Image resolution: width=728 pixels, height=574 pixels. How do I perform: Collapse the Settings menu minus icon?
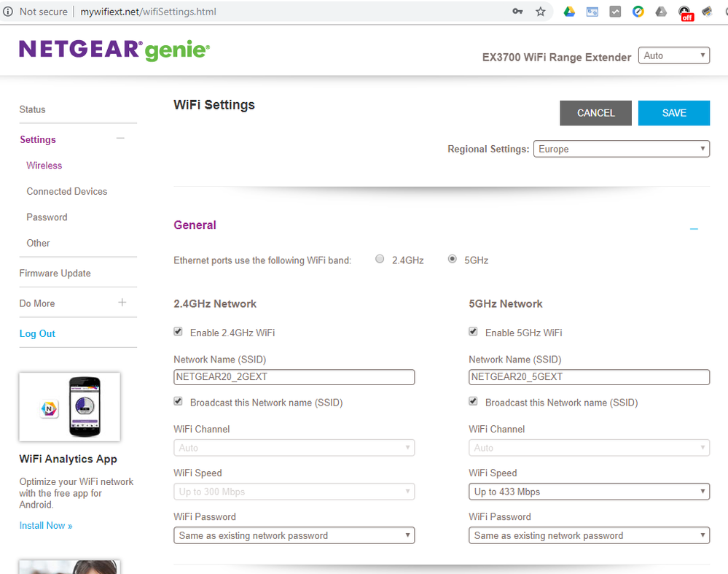(x=120, y=138)
